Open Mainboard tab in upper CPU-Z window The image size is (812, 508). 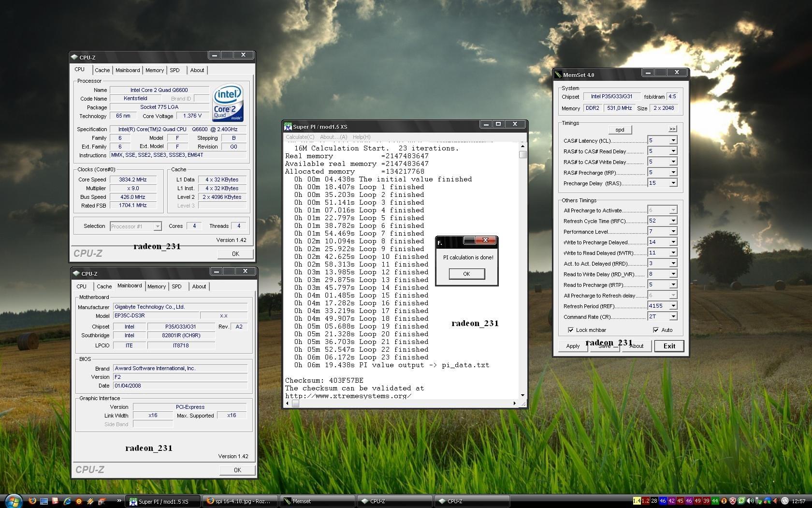click(x=128, y=70)
